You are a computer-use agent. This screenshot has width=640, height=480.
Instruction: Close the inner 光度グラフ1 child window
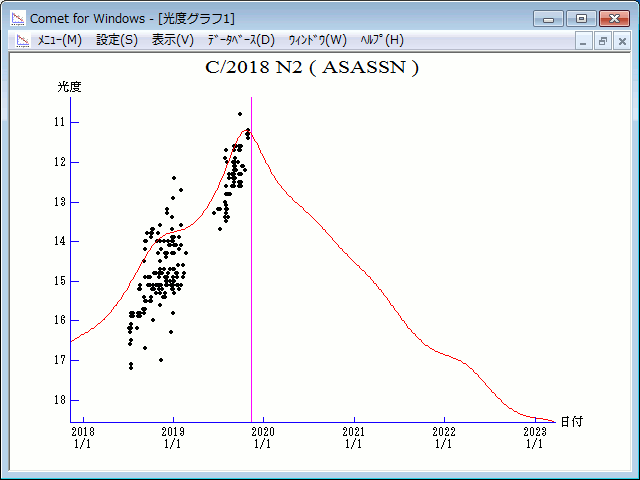[621, 41]
